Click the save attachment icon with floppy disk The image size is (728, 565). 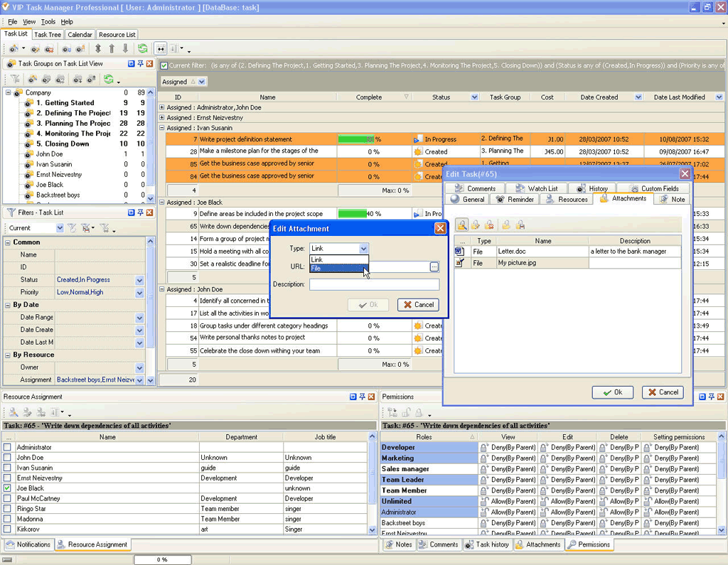520,225
